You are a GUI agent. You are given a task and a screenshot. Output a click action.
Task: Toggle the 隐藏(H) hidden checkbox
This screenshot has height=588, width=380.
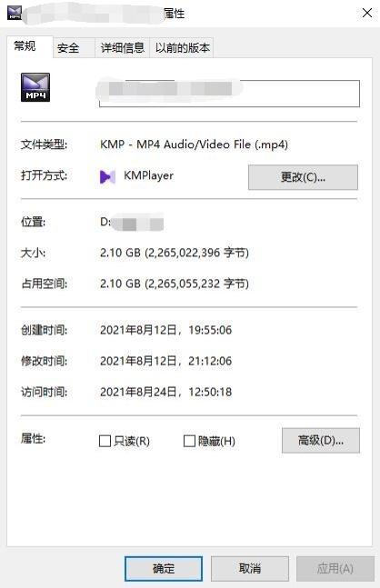[189, 441]
